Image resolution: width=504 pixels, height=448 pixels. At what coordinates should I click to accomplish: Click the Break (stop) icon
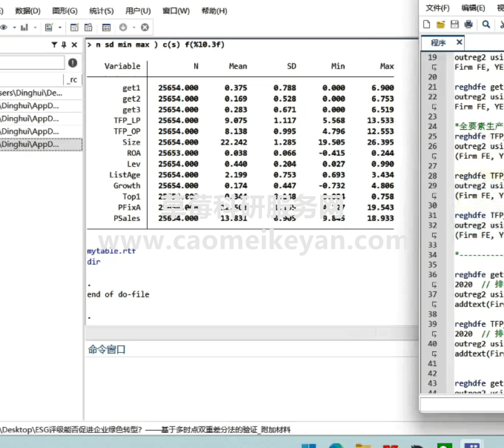(145, 27)
